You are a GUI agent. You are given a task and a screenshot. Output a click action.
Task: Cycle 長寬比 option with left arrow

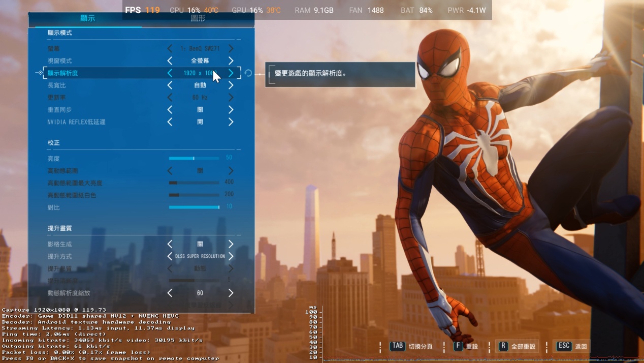pos(170,85)
